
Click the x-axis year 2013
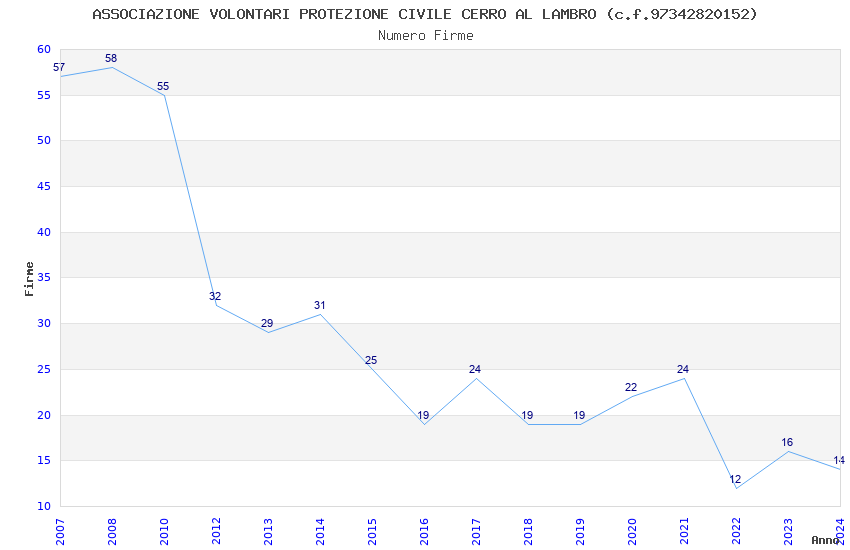coord(268,532)
